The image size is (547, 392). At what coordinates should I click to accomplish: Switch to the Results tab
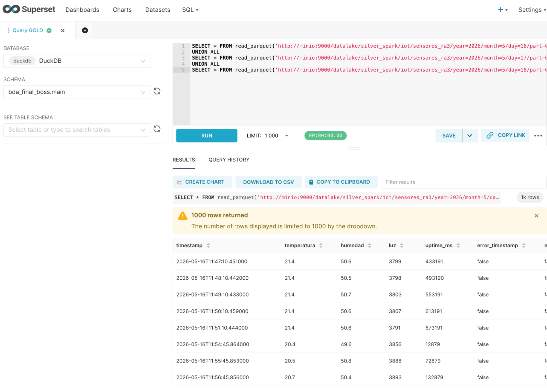tap(184, 160)
